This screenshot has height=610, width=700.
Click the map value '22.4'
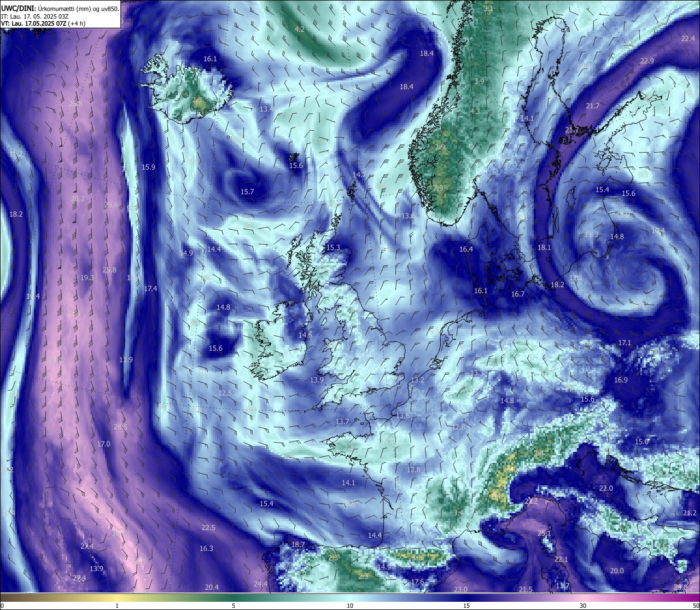click(x=688, y=38)
